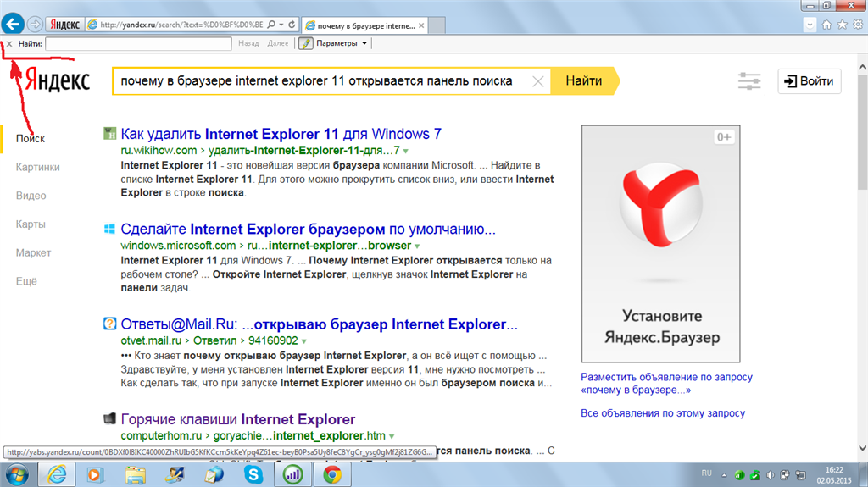Expand arrow after otvet.mail.ru URL

304,341
